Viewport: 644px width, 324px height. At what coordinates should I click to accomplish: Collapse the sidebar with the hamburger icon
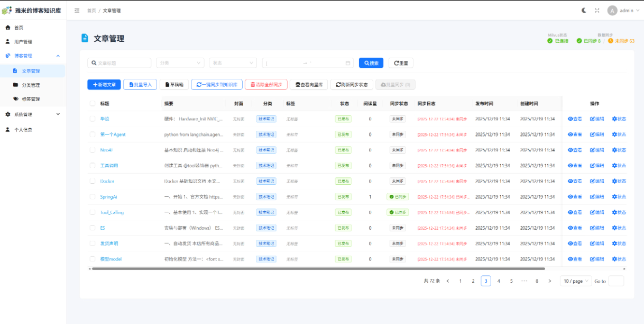click(77, 11)
